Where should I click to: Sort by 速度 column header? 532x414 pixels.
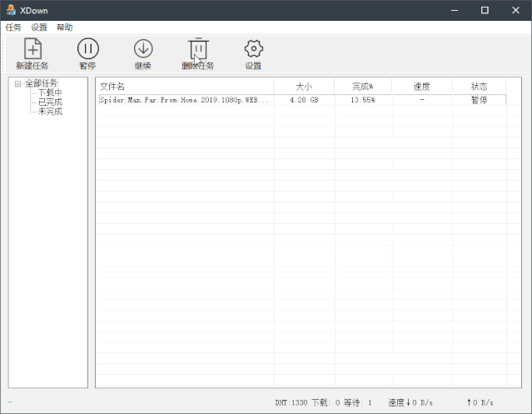[x=422, y=87]
